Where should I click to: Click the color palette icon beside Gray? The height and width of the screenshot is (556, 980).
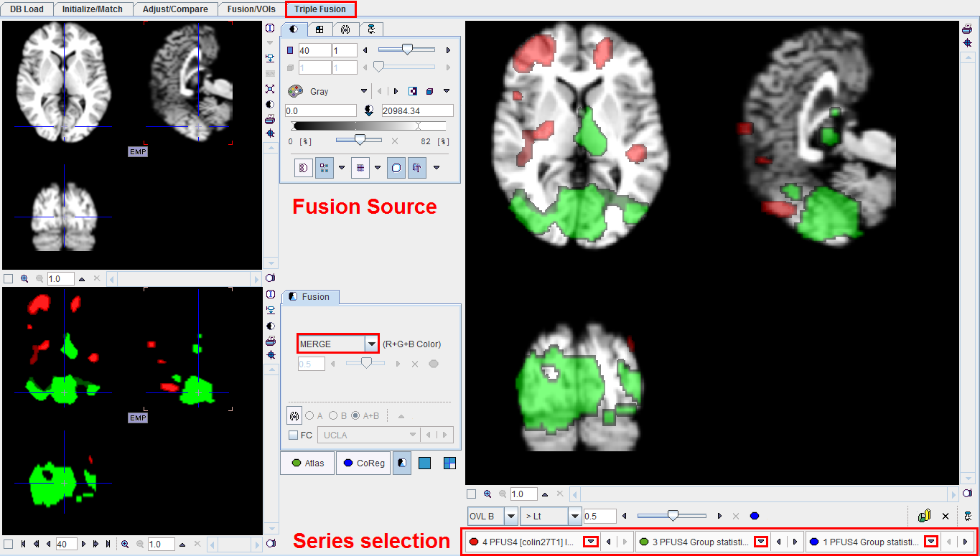(294, 91)
